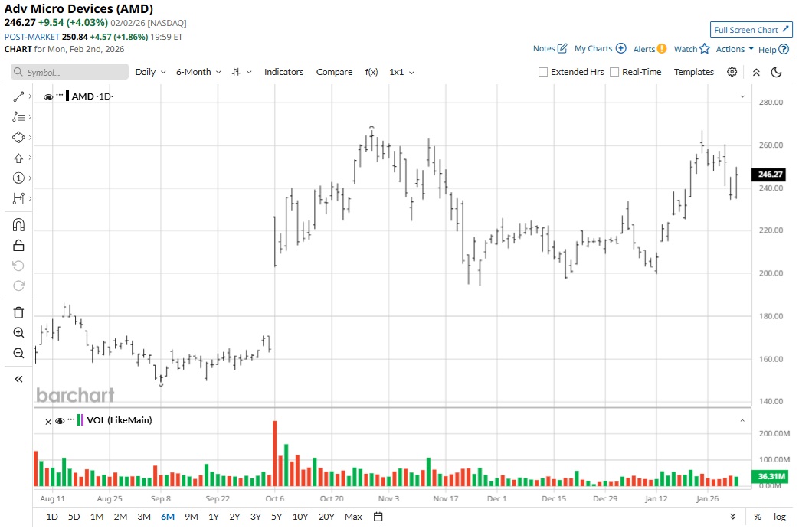Open the VOL indicator color swatch
Image resolution: width=812 pixels, height=532 pixels.
pyautogui.click(x=80, y=420)
